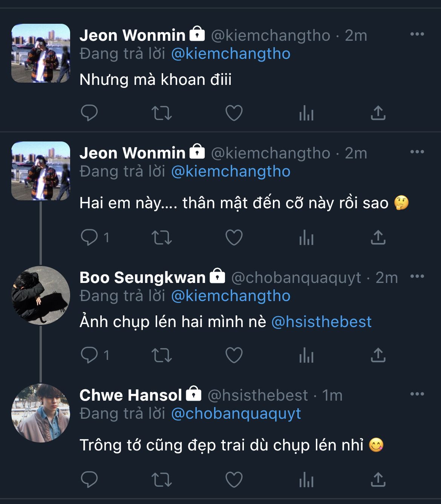Reply to Boo Seungkwan's tweet

point(89,355)
